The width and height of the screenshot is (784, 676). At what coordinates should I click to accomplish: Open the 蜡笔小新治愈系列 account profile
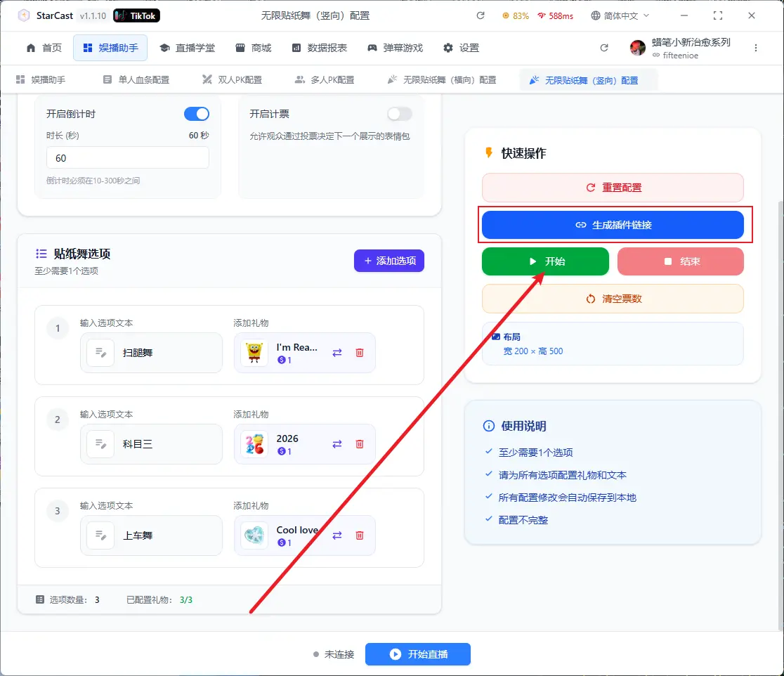680,48
